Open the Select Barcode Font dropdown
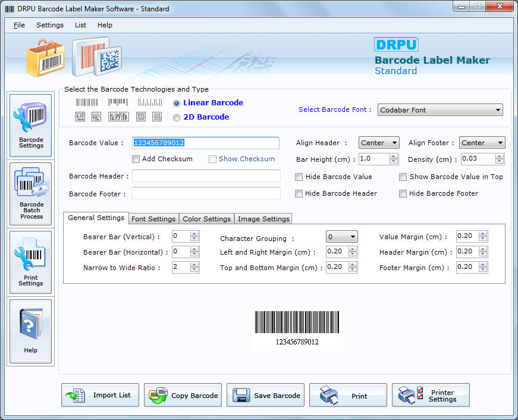The width and height of the screenshot is (518, 420). 440,109
